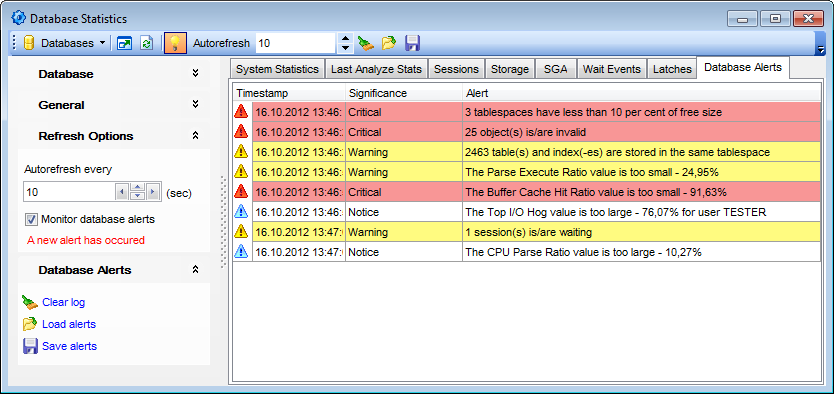Click notice icon on CPU Parse Ratio row
The width and height of the screenshot is (834, 394).
click(241, 252)
